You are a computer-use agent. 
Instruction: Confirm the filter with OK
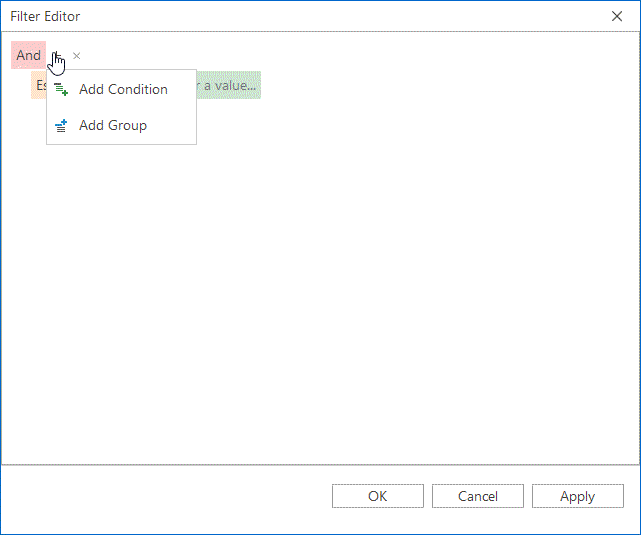point(378,496)
